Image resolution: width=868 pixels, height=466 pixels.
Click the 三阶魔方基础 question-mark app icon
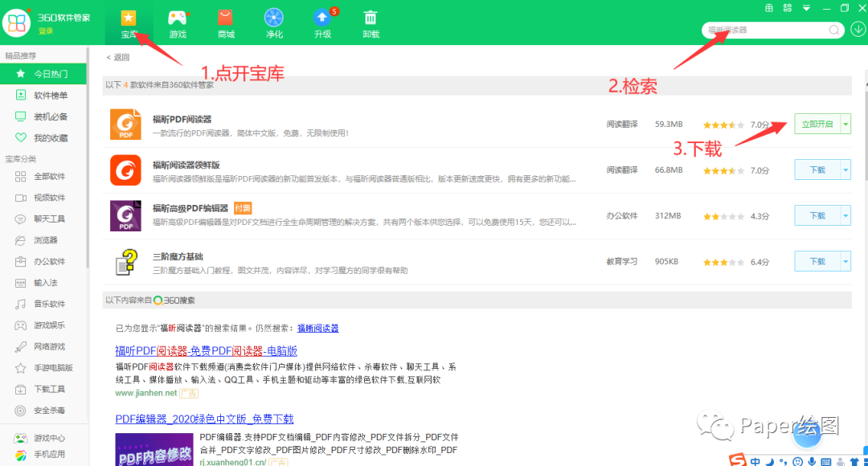pos(126,261)
